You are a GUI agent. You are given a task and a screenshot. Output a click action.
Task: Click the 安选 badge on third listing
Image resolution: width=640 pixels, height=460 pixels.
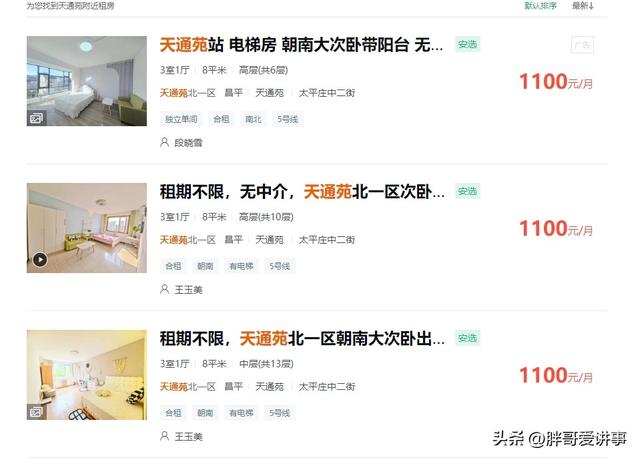click(468, 338)
